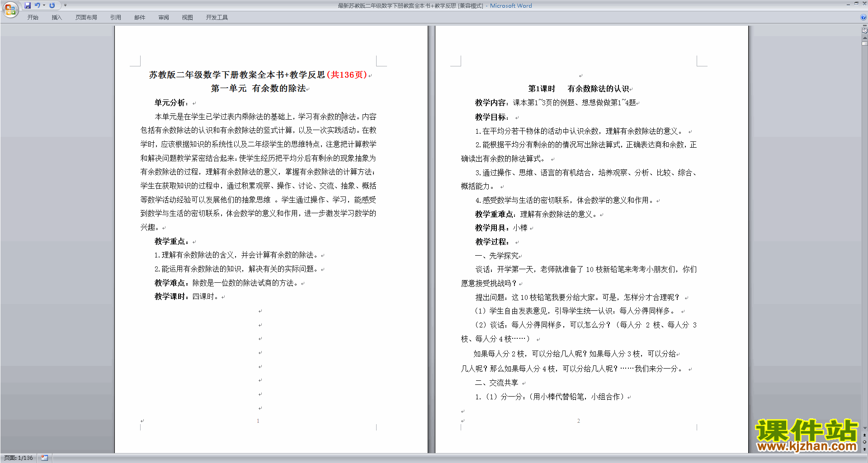Click the red text (共136页) in title
Viewport: 868px width, 463px height.
coord(346,75)
